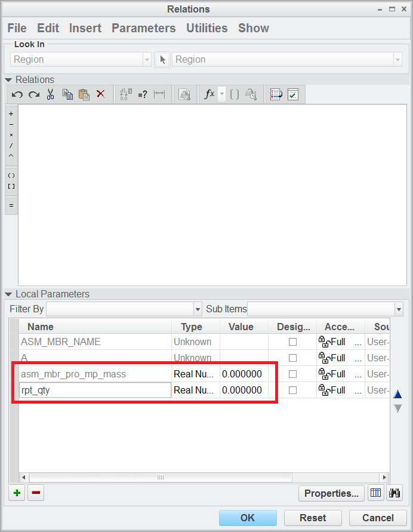
Task: Cut selected text with scissors icon
Action: pos(51,94)
